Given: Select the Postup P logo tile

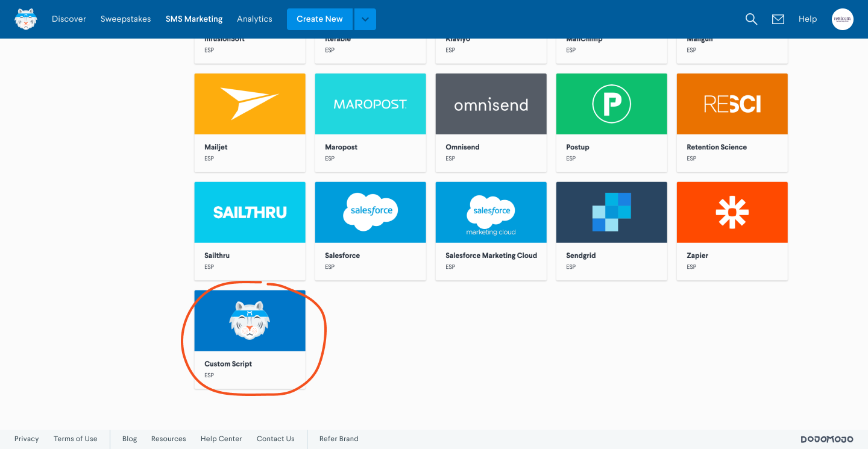Looking at the screenshot, I should point(612,104).
